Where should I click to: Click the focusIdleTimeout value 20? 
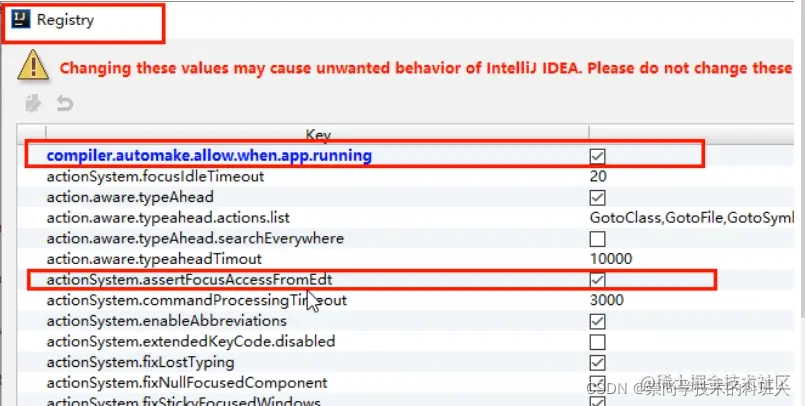(x=598, y=177)
